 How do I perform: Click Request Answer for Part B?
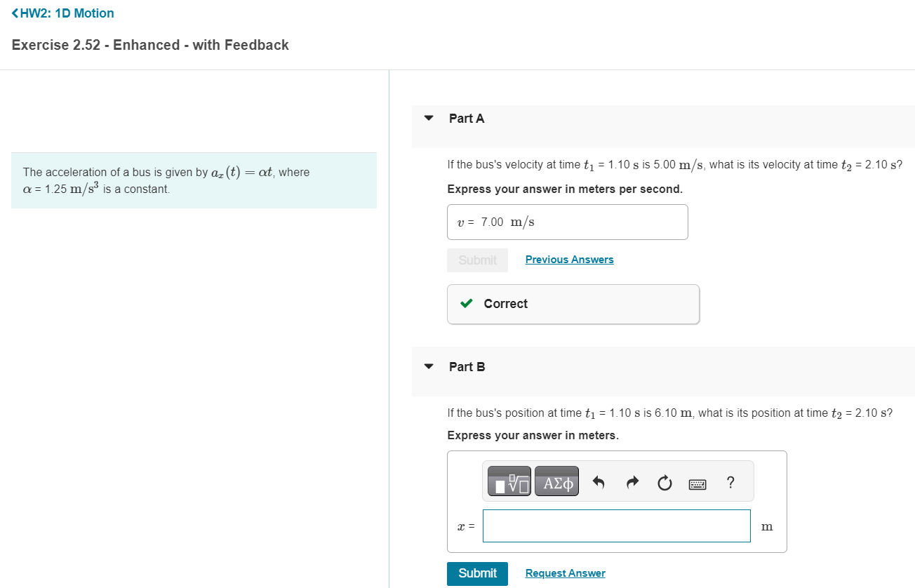coord(565,573)
